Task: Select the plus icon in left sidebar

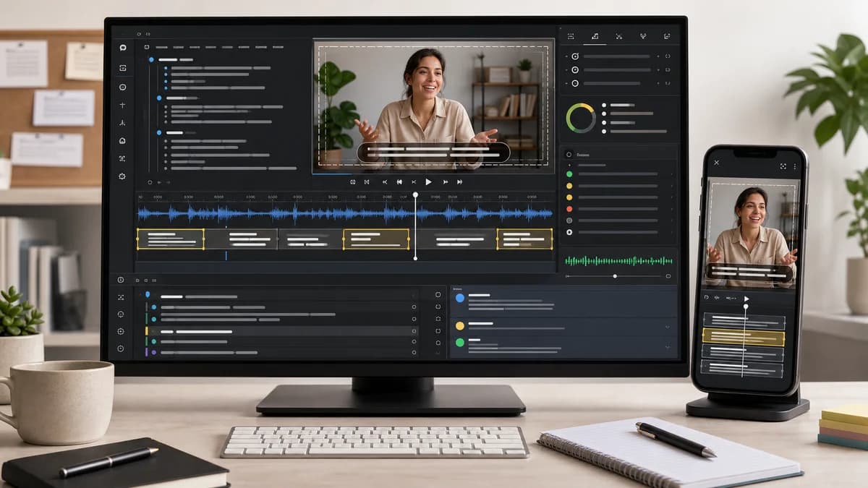Action: coord(122,105)
